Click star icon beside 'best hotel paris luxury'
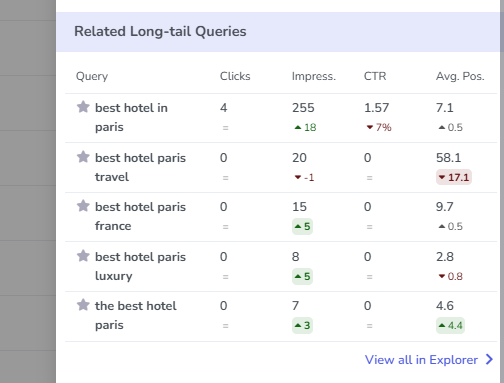 pos(83,256)
